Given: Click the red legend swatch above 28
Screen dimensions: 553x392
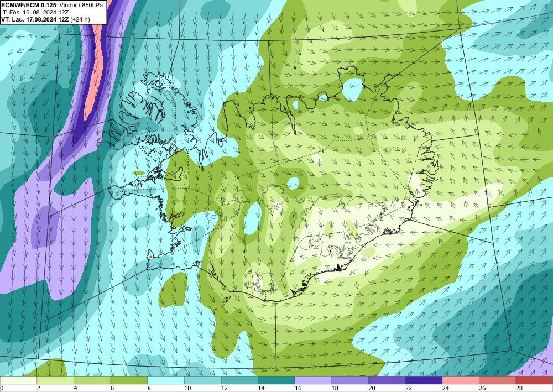Looking at the screenshot, I should (x=534, y=380).
